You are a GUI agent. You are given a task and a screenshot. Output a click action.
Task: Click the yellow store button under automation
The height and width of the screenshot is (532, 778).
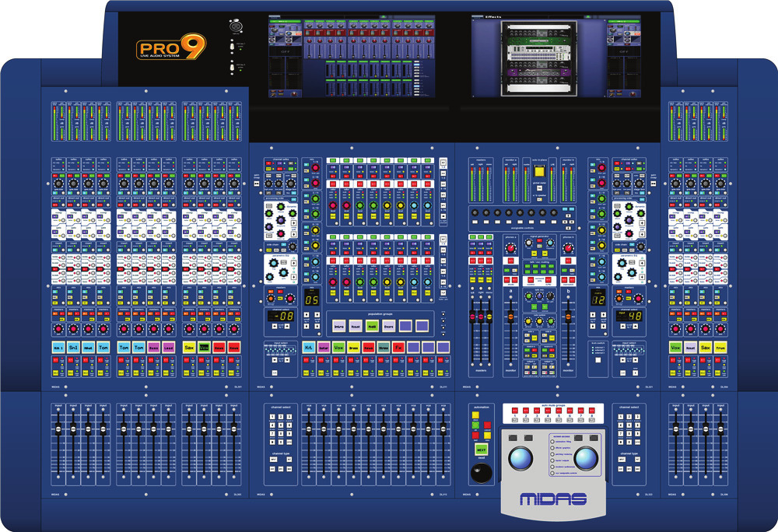pos(475,415)
